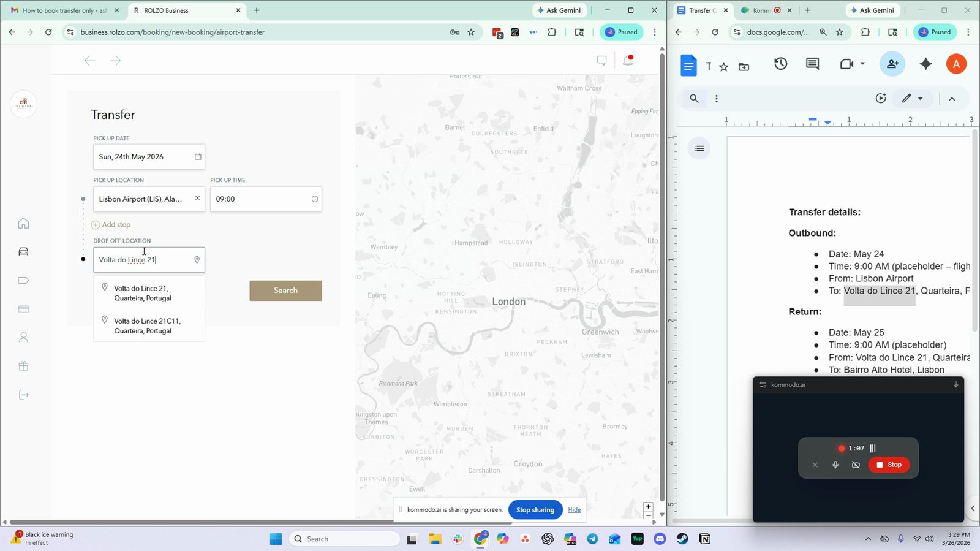Image resolution: width=980 pixels, height=551 pixels.
Task: Collapse the Docs toolbar with the chevron
Action: (952, 99)
